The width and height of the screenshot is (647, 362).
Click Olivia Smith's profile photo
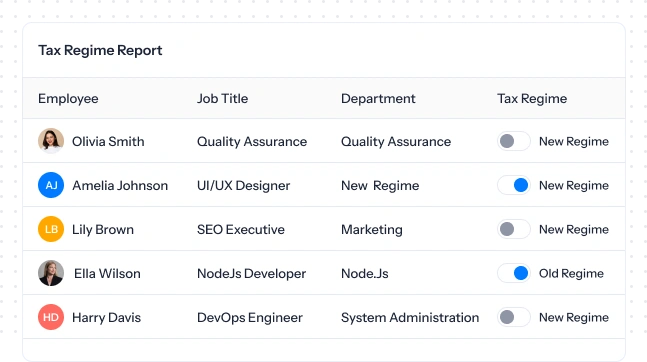pyautogui.click(x=51, y=141)
